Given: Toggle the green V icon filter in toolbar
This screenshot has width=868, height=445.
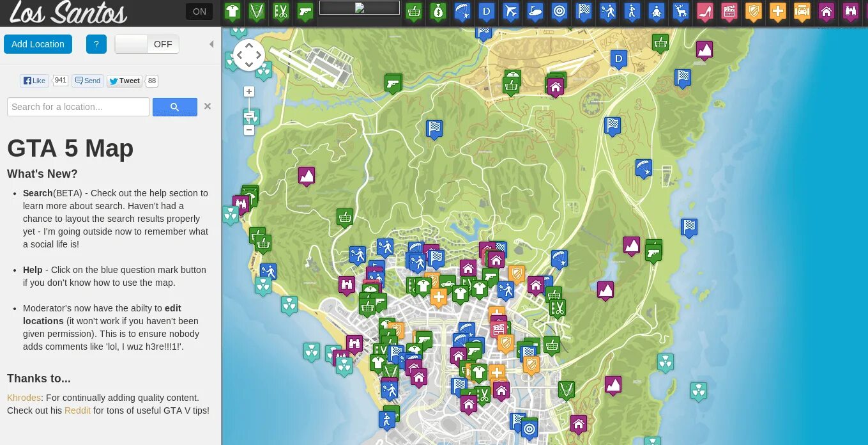Looking at the screenshot, I should (257, 12).
